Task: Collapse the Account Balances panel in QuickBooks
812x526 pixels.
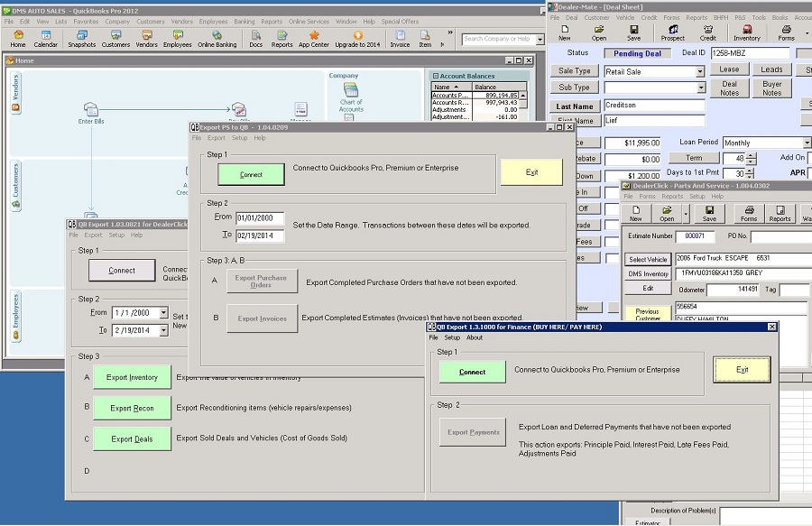Action: click(x=436, y=76)
